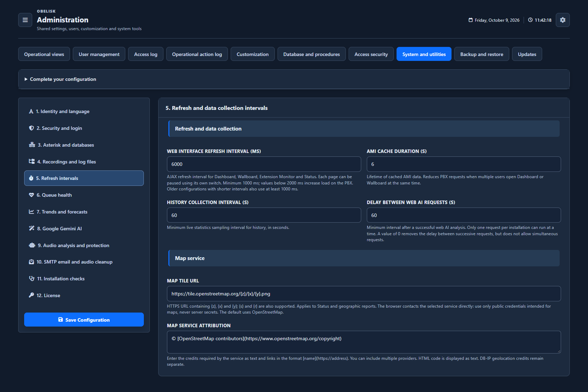Image resolution: width=588 pixels, height=392 pixels.
Task: Click the Trends and forecasts chart icon
Action: click(x=31, y=212)
